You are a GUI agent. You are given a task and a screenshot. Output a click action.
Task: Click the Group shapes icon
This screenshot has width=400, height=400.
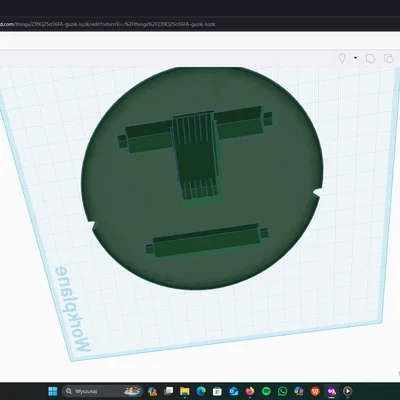[370, 59]
